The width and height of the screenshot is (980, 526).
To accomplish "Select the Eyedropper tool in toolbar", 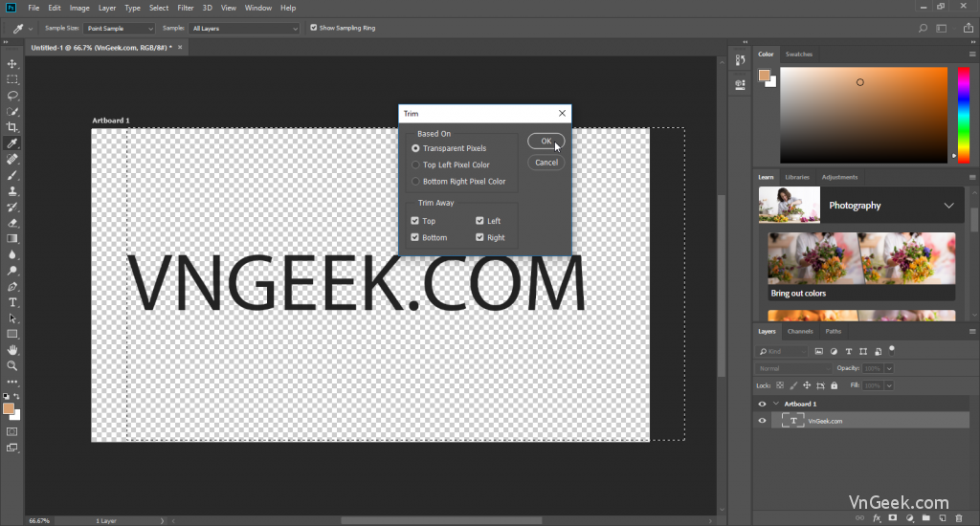I will click(x=11, y=143).
